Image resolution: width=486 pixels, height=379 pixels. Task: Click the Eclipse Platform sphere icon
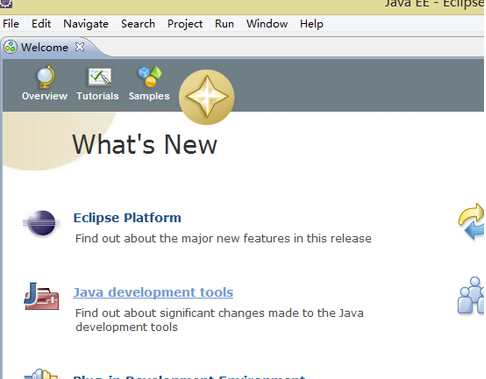(42, 223)
